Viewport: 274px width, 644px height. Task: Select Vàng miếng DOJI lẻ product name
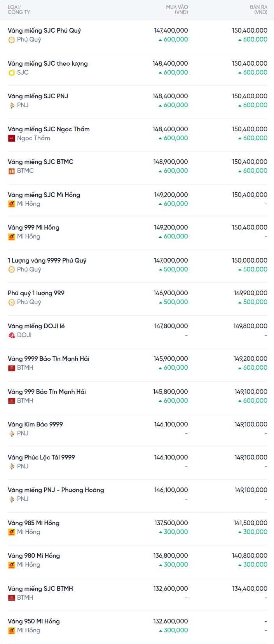[36, 326]
